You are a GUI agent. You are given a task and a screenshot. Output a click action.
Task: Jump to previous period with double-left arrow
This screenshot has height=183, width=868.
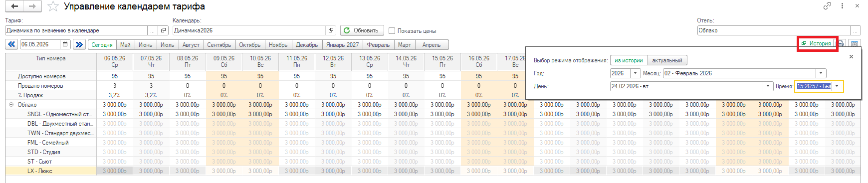point(11,44)
